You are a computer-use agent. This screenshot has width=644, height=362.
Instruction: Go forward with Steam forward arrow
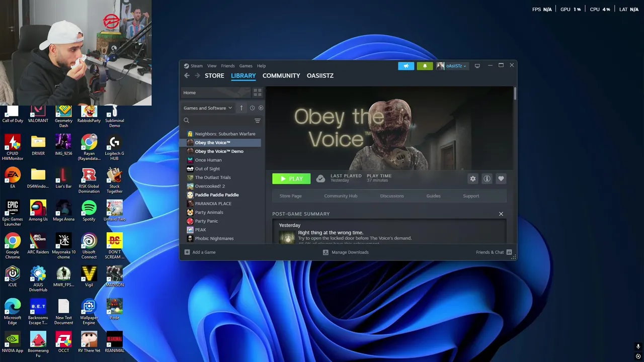pyautogui.click(x=197, y=75)
